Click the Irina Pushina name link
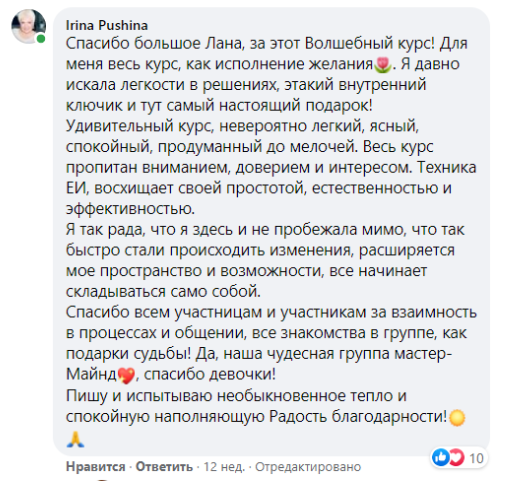The image size is (529, 481). tap(107, 26)
